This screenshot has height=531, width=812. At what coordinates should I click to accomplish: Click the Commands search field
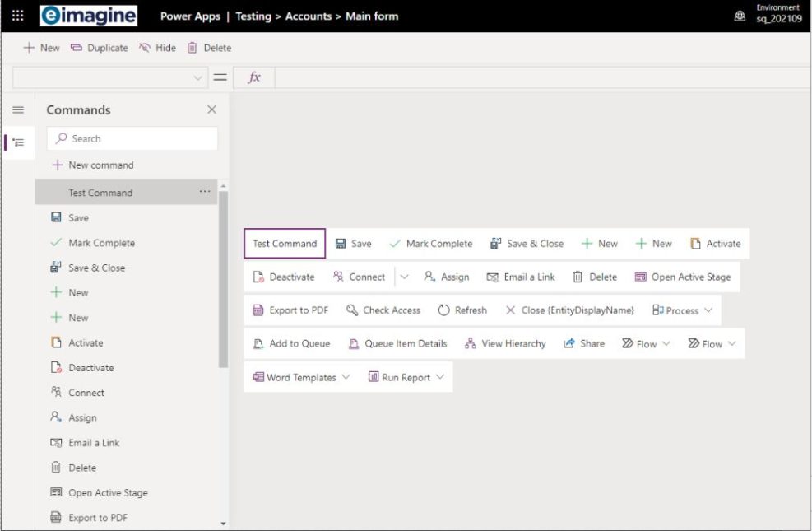click(x=132, y=137)
